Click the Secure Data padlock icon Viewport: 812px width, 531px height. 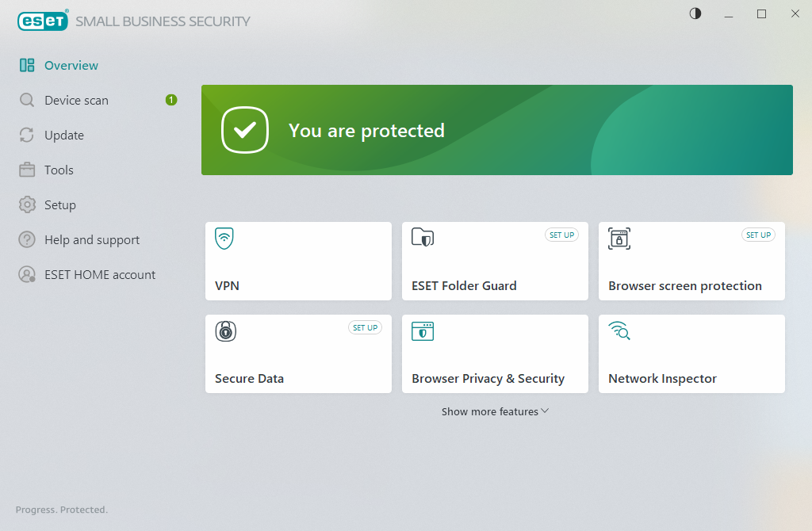click(x=226, y=331)
